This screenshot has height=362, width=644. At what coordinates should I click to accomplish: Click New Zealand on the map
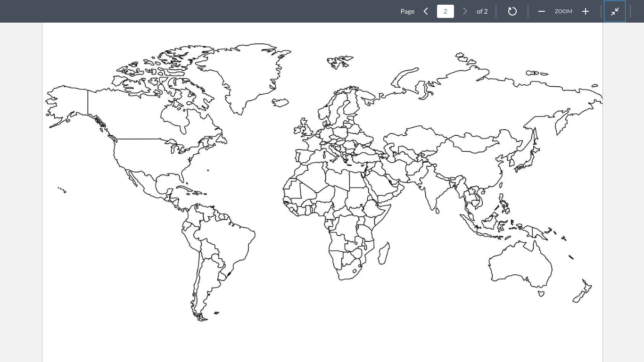pos(582,290)
